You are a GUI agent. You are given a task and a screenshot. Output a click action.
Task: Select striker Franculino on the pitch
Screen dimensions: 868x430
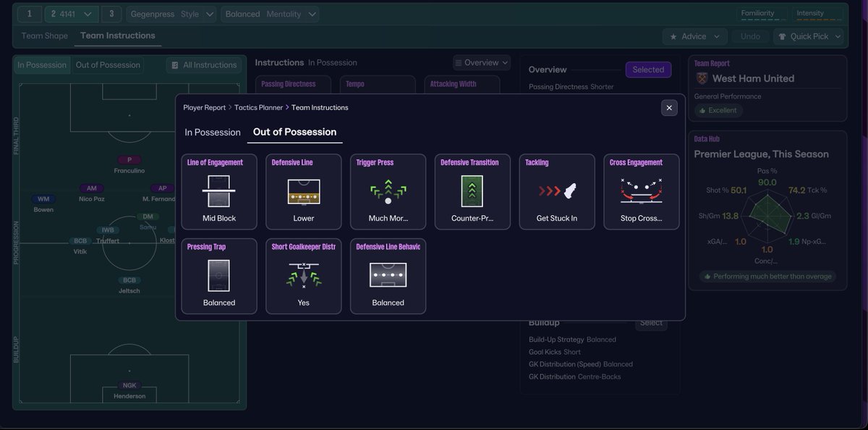coord(129,165)
